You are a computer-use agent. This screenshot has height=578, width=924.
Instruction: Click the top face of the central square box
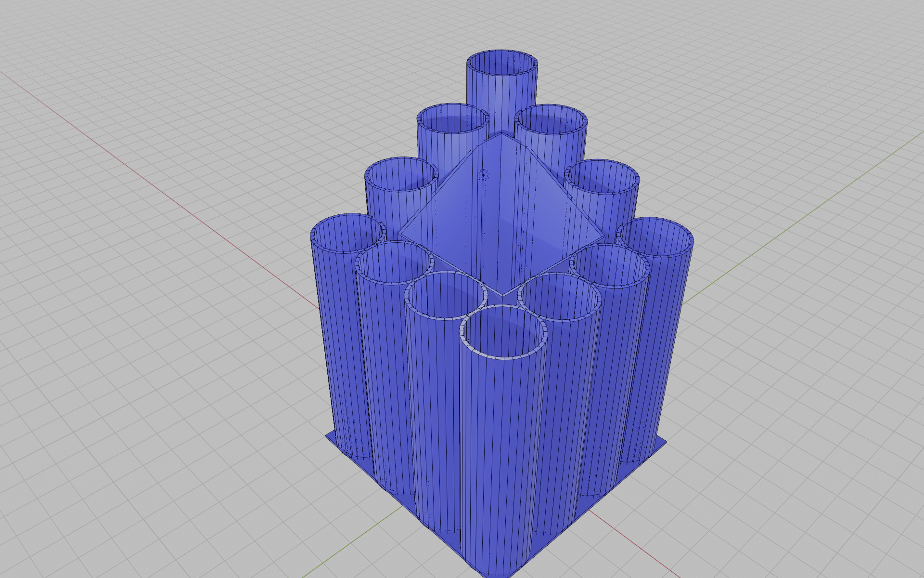[500, 214]
